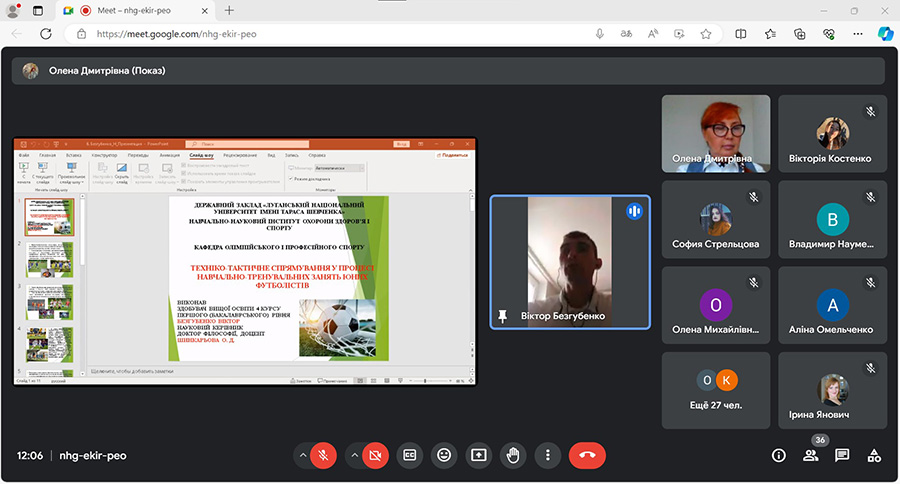
Task: Select Віктор Безгубенко's pinned video tile
Action: click(x=570, y=262)
